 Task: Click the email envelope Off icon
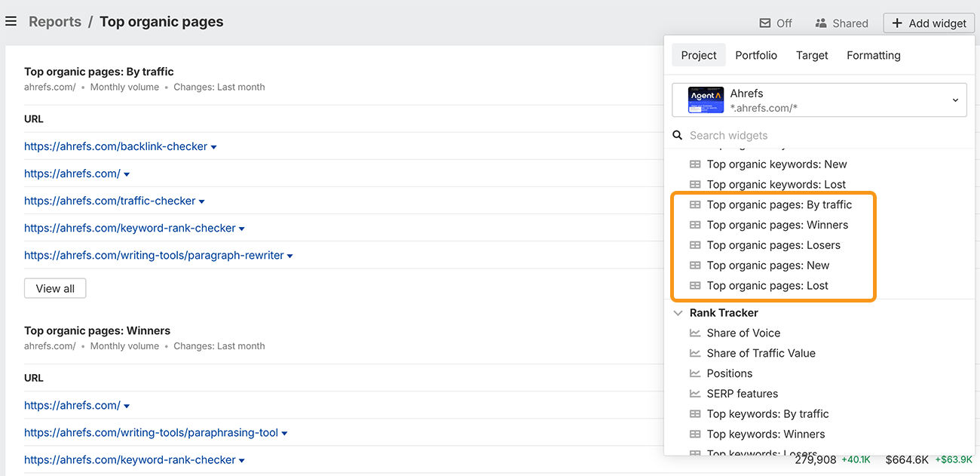[765, 23]
